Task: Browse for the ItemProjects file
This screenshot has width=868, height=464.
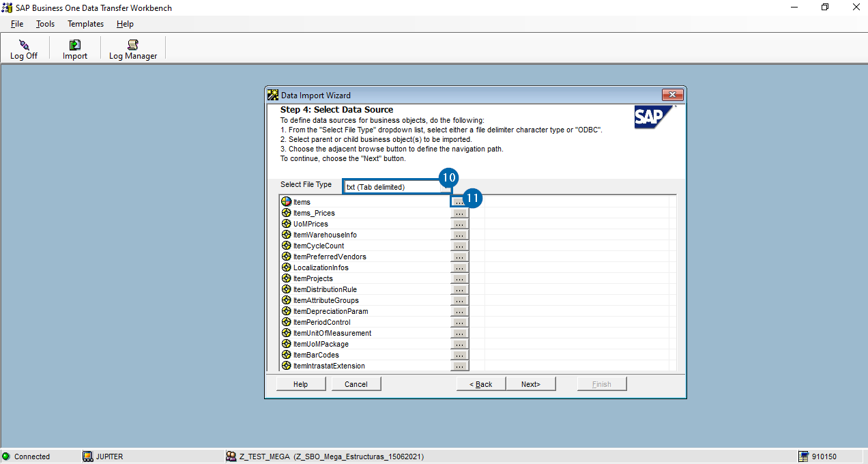Action: [459, 278]
